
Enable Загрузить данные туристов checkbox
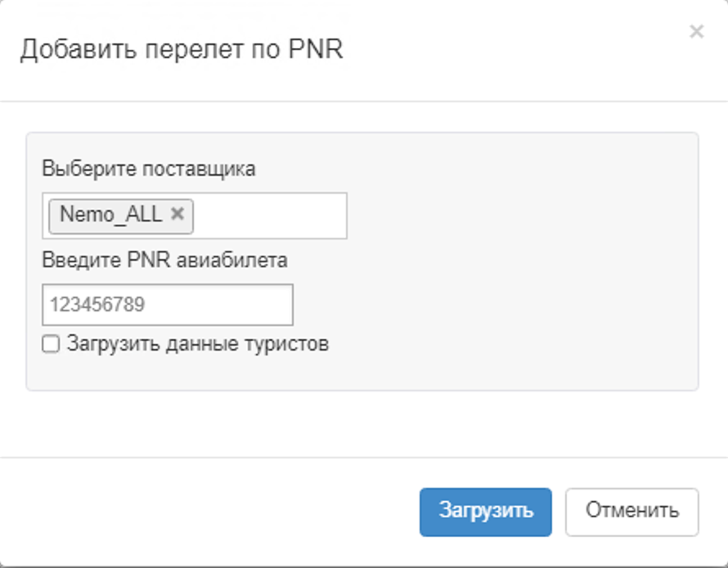coord(51,345)
